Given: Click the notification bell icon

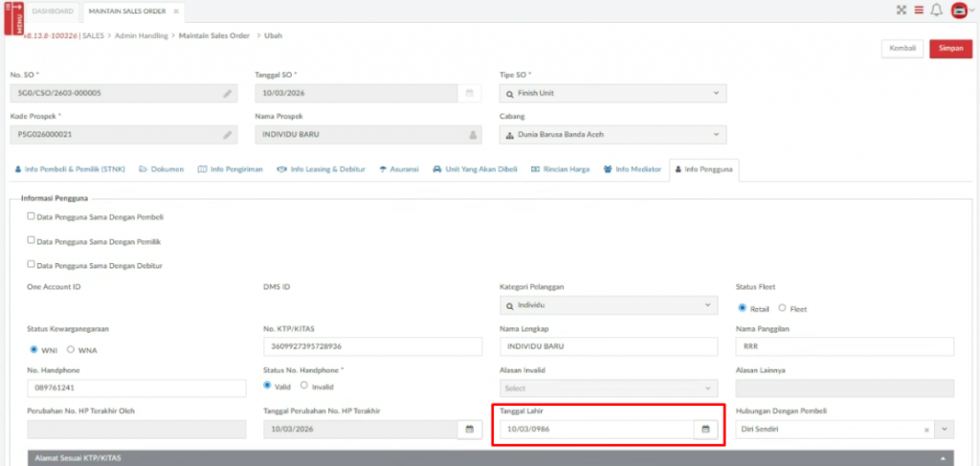Looking at the screenshot, I should coord(937,11).
